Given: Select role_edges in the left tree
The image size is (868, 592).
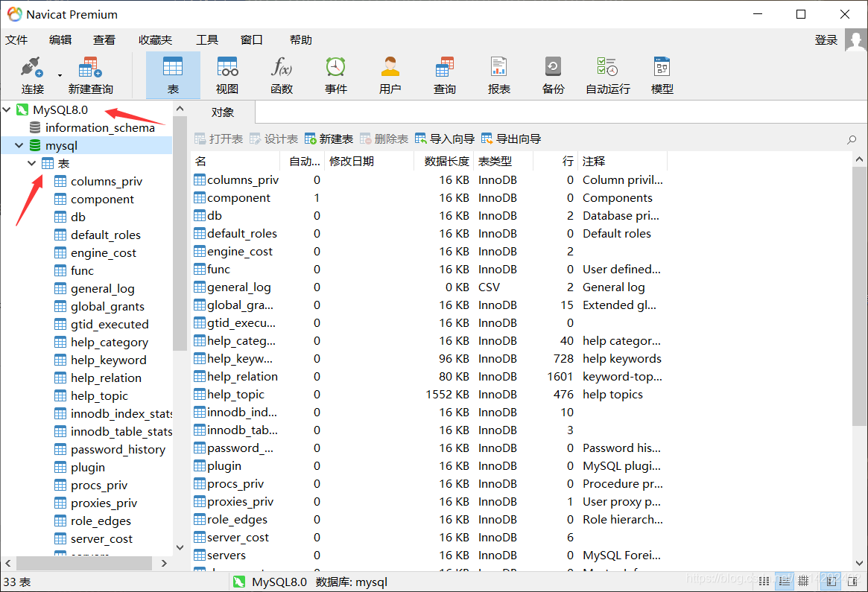Looking at the screenshot, I should 101,521.
